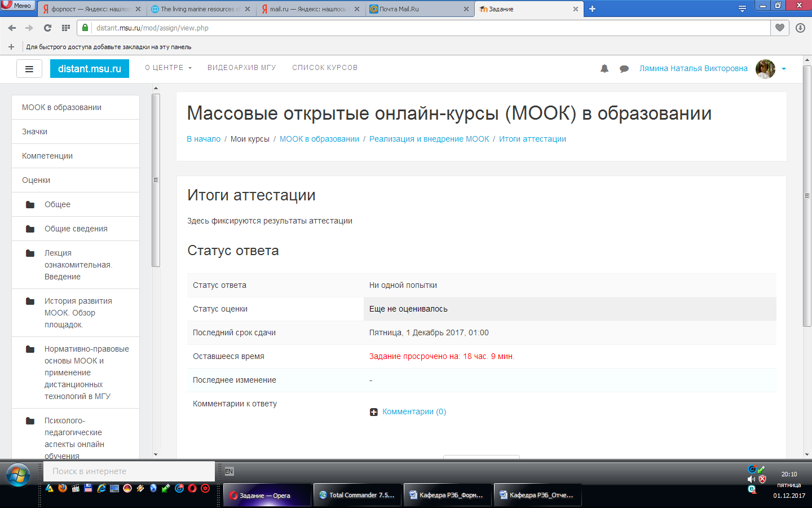Open the browser downloads icon
The image size is (812, 508).
[800, 28]
